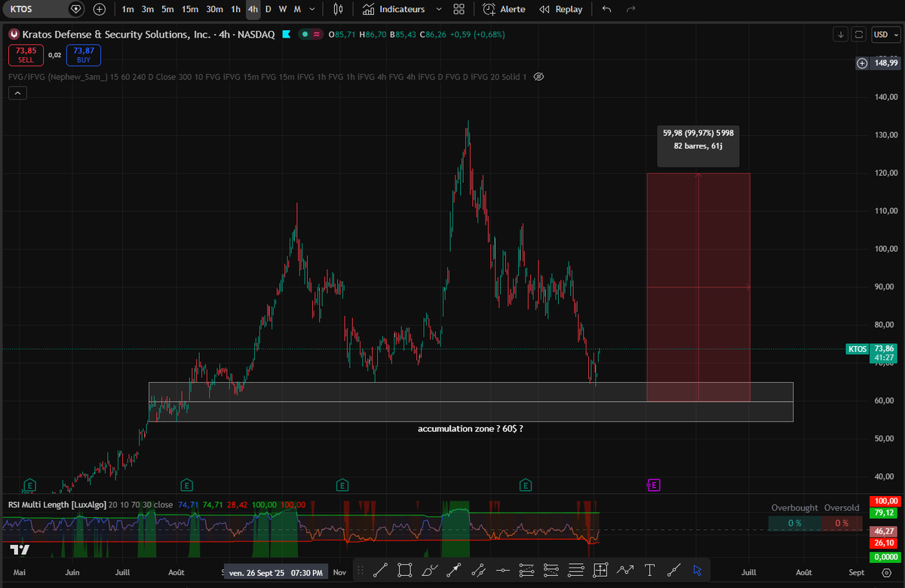The width and height of the screenshot is (905, 588).
Task: Collapse the indicator legend with the caret button
Action: 17,93
